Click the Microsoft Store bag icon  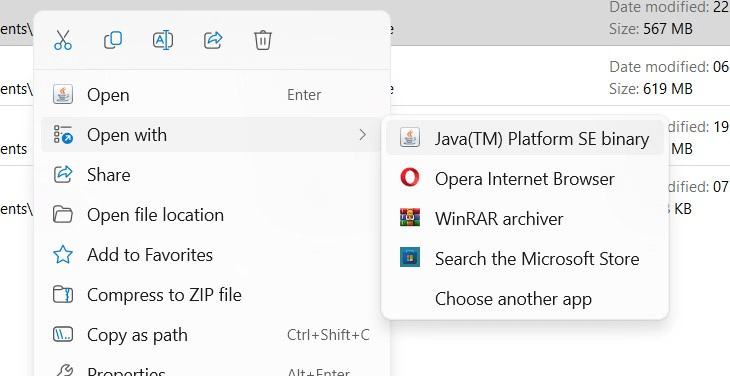click(410, 257)
